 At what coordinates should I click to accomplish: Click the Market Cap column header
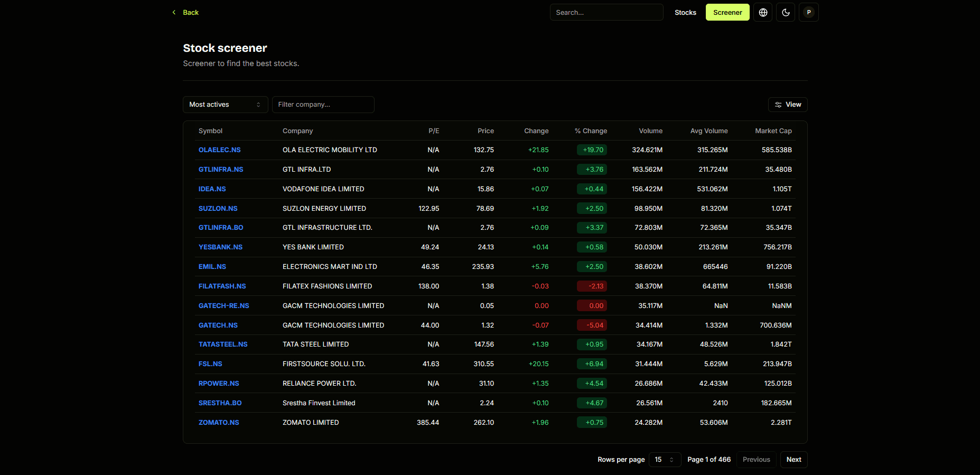point(773,131)
